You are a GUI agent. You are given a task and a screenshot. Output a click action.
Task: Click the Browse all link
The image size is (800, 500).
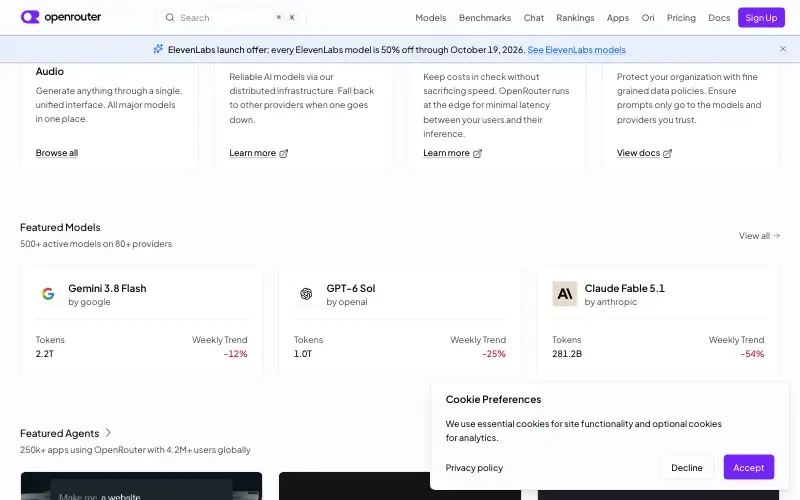click(57, 153)
